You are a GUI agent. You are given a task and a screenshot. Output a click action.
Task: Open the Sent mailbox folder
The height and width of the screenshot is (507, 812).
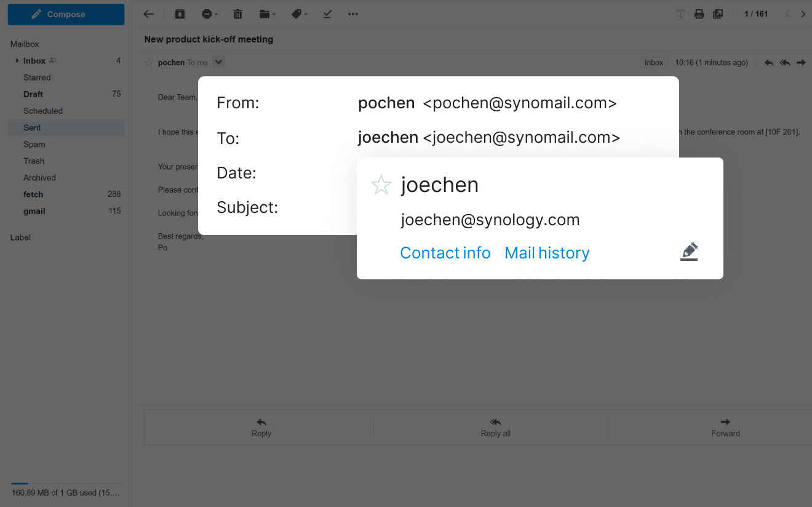point(32,127)
